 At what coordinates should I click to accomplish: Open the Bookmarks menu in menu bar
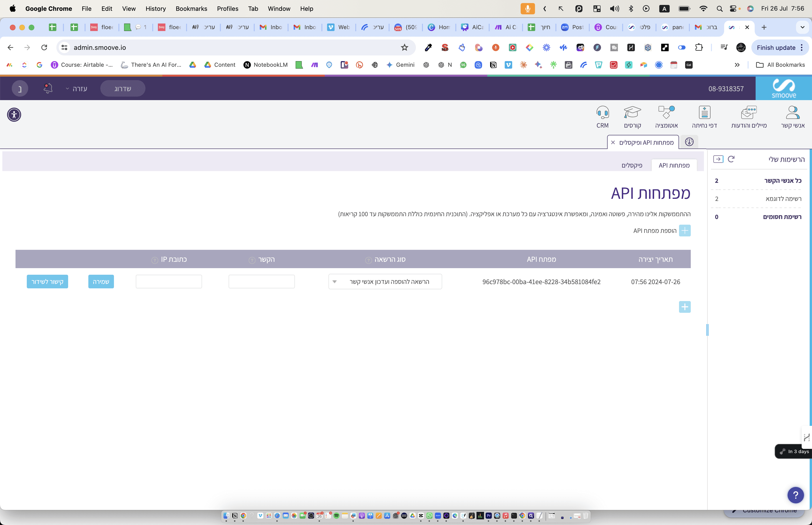(x=191, y=8)
